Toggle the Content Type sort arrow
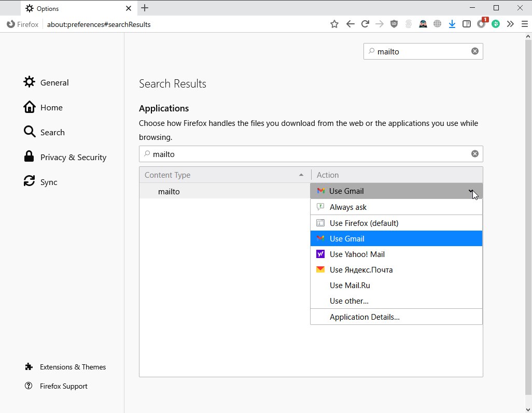This screenshot has width=532, height=413. (x=301, y=175)
